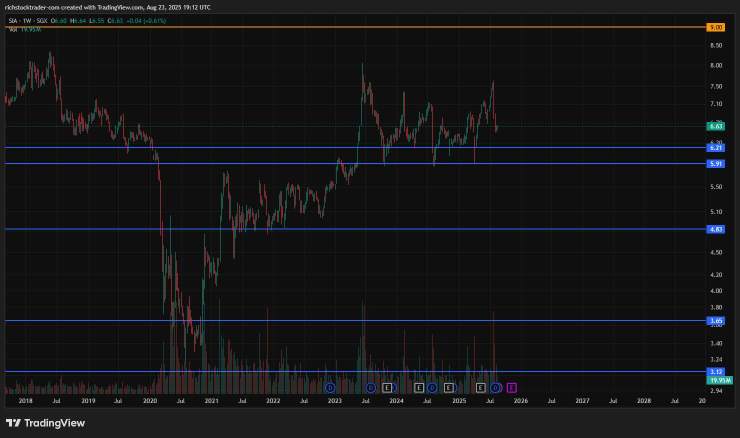
Task: Click the 7.10 tick on price axis
Action: pos(716,104)
